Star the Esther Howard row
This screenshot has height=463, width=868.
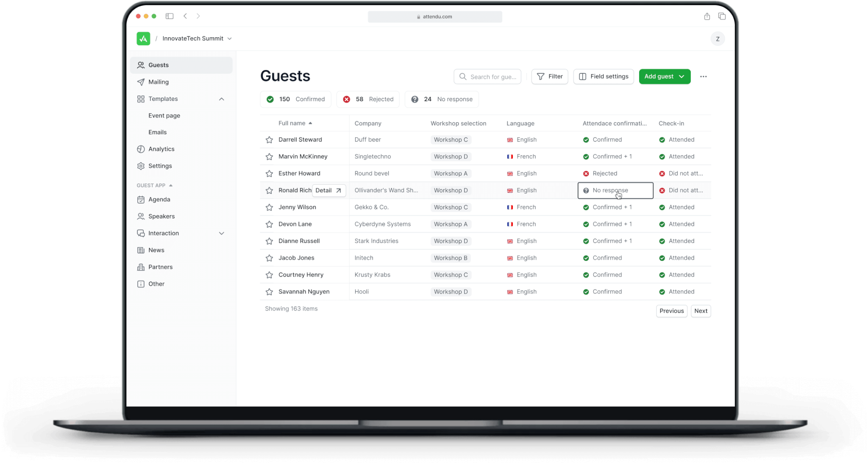coord(269,174)
